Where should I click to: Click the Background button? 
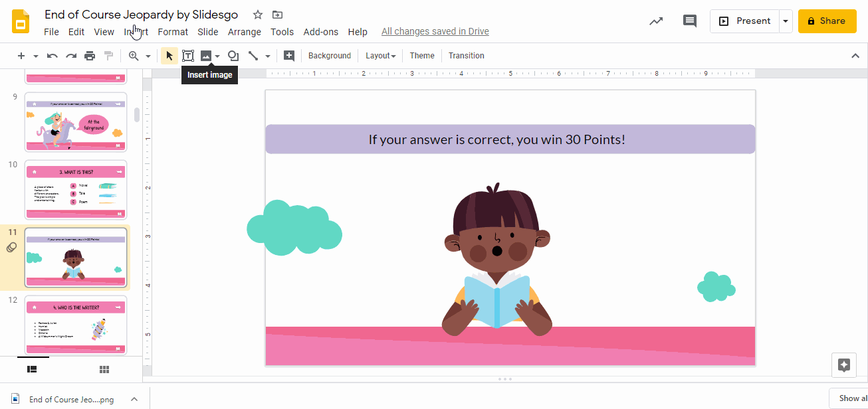[330, 56]
